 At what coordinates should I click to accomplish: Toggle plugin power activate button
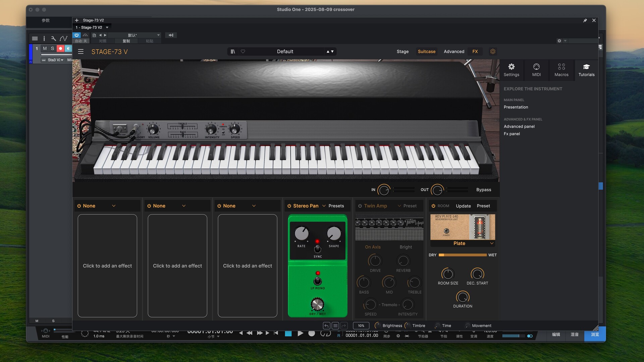tap(77, 35)
